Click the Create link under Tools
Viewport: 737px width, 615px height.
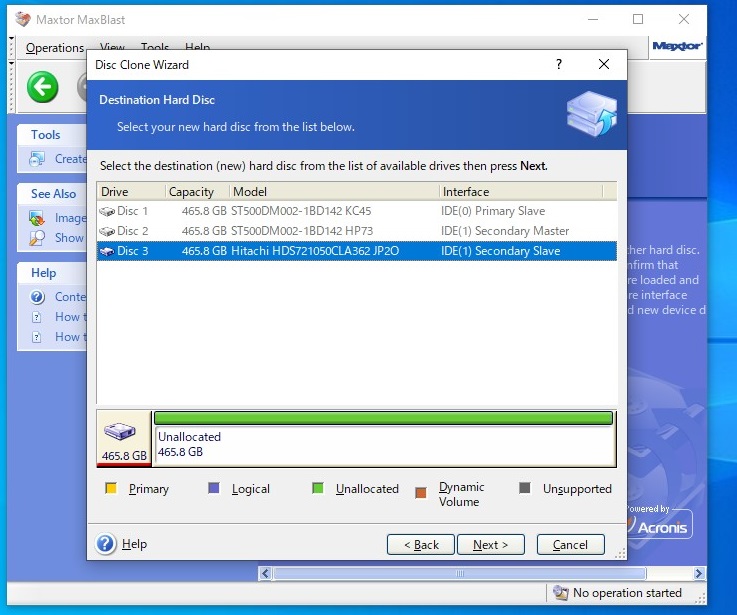click(71, 159)
